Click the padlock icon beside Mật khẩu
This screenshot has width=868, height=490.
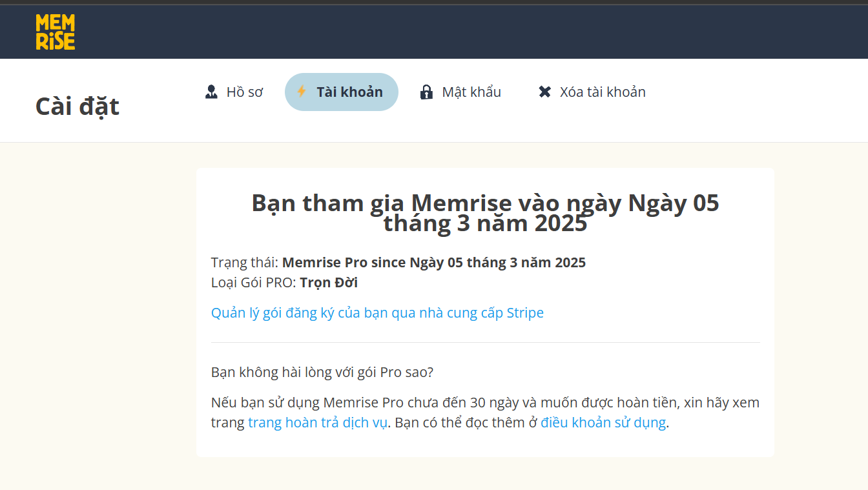(426, 92)
